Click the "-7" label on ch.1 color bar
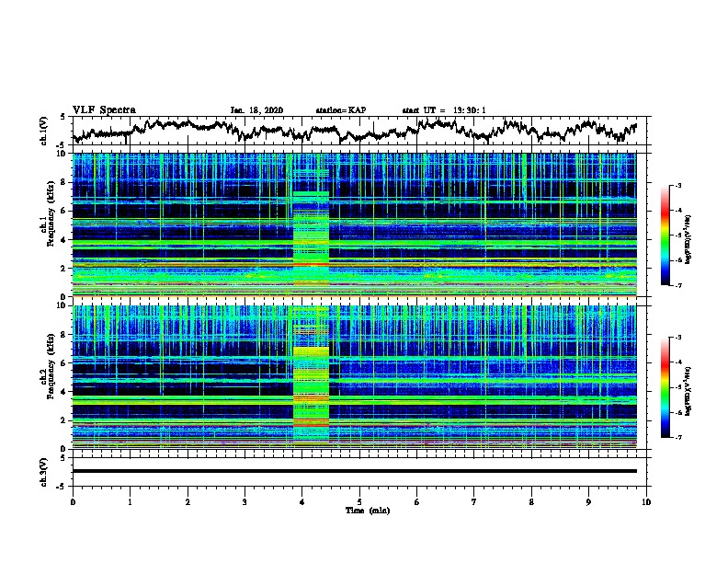Image resolution: width=728 pixels, height=563 pixels. point(677,285)
